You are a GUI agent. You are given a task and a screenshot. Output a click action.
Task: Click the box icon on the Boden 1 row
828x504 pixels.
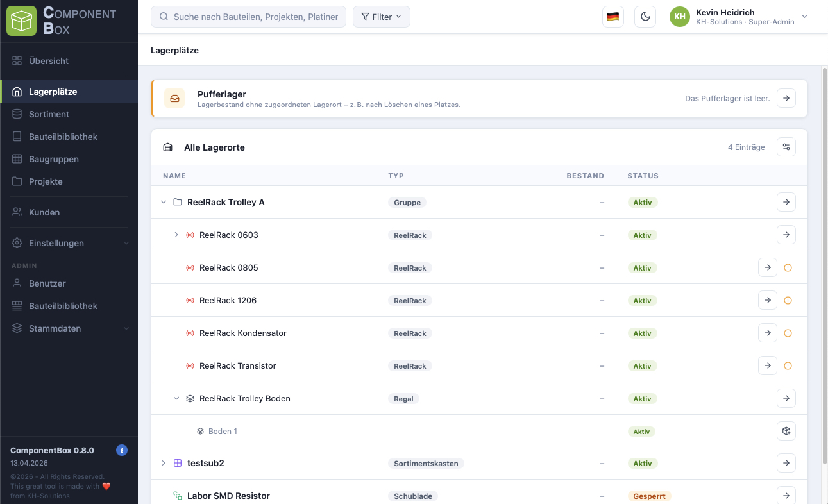point(786,431)
